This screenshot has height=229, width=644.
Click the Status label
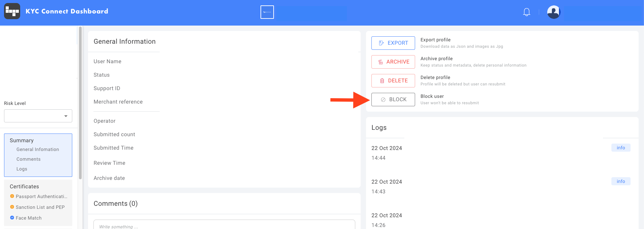tap(102, 75)
